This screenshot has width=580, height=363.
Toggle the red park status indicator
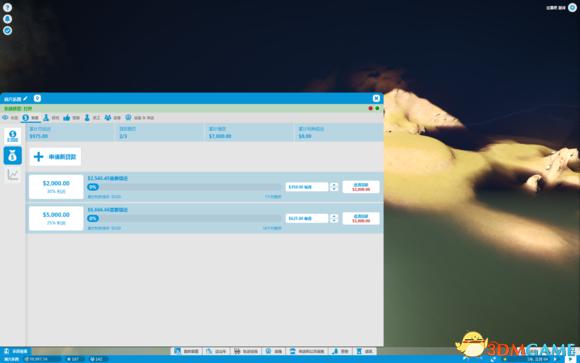click(x=370, y=108)
